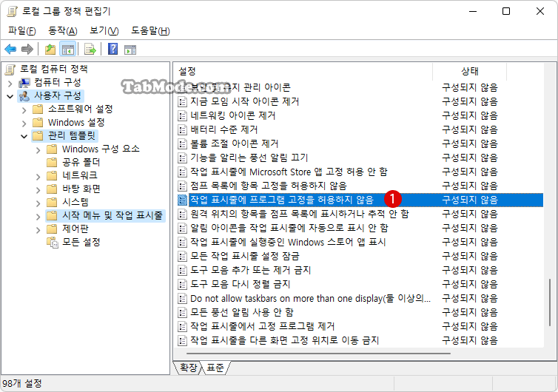Toggle the action pane toolbar icon
Image resolution: width=558 pixels, height=392 pixels.
click(x=130, y=50)
